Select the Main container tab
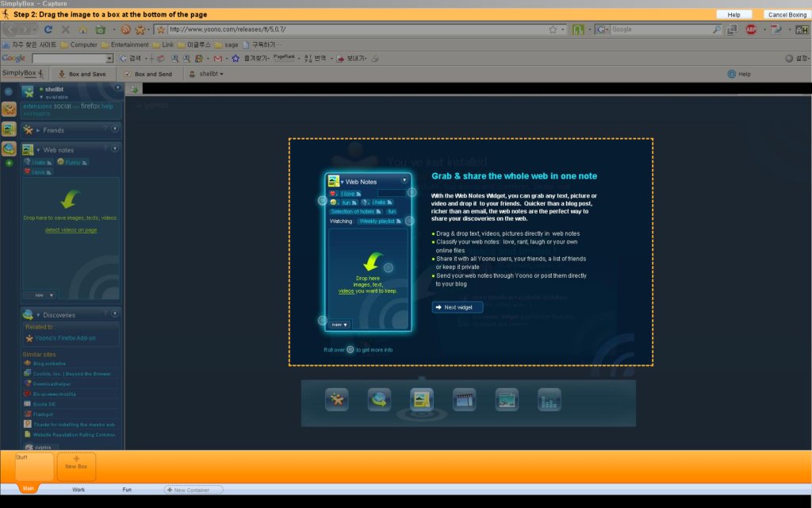This screenshot has width=812, height=508. tap(29, 489)
